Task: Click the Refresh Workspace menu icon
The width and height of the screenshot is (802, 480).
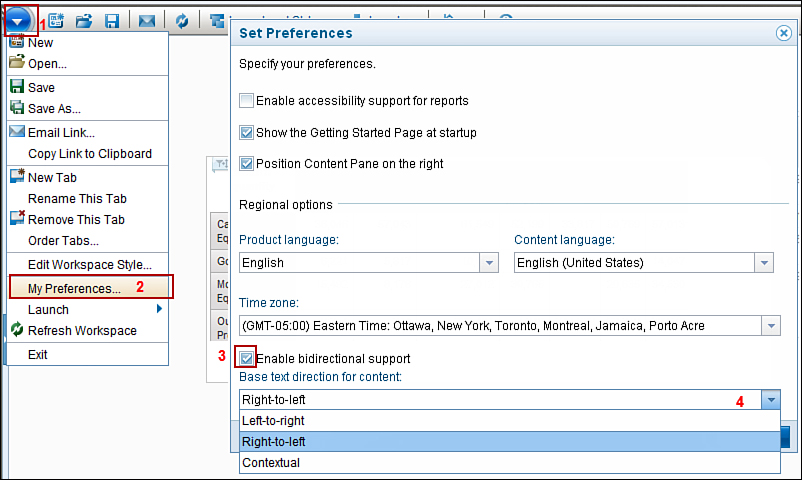Action: tap(17, 330)
